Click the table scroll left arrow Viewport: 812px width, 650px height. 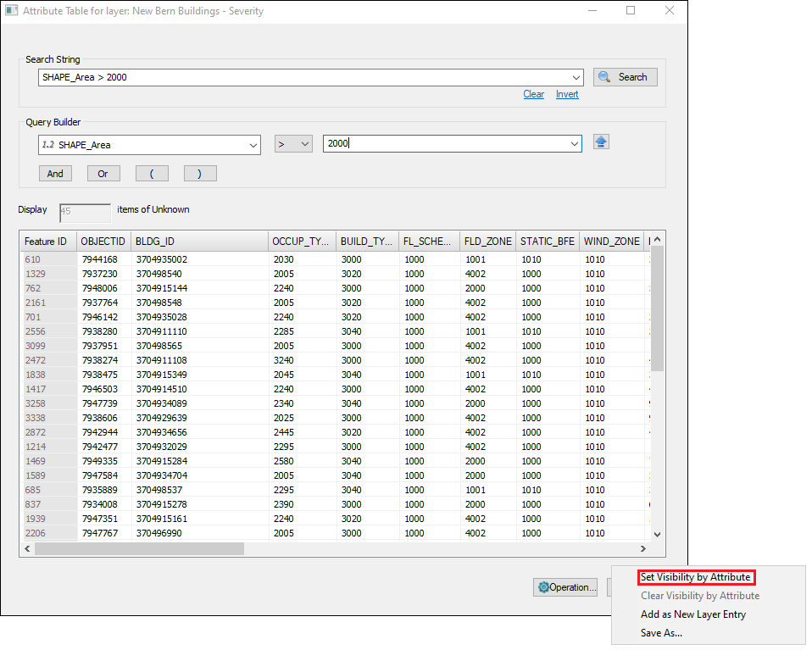tap(27, 548)
